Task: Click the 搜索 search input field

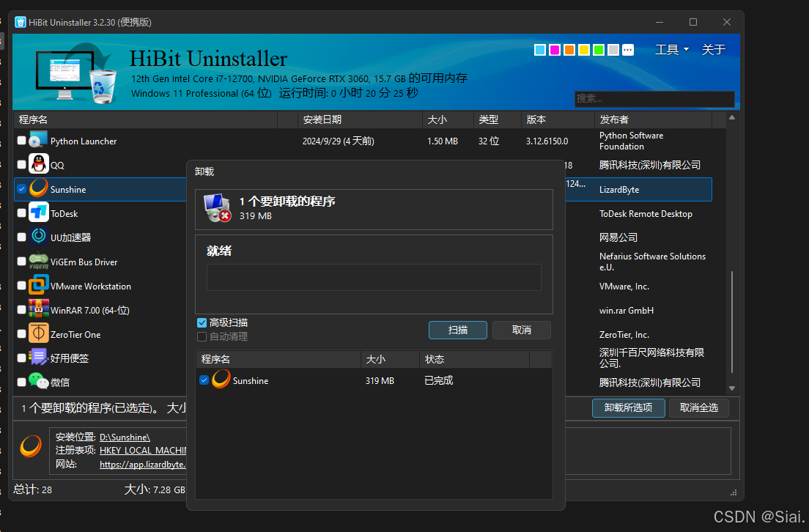Action: tap(654, 98)
